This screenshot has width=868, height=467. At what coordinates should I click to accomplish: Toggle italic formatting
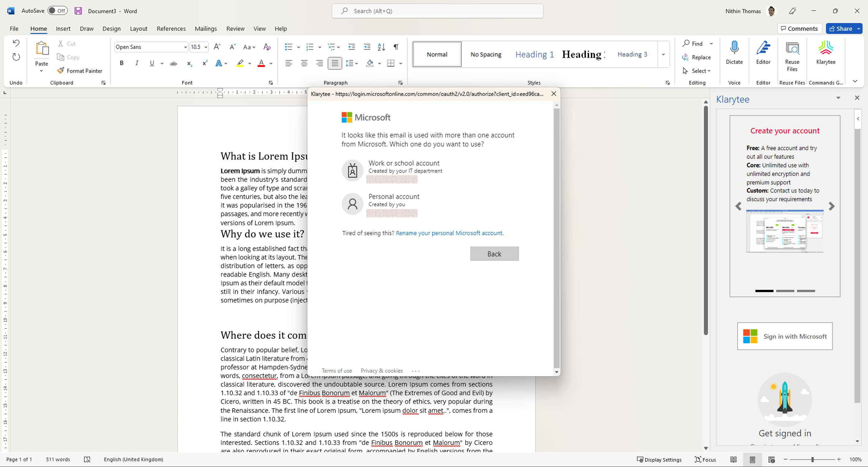136,63
